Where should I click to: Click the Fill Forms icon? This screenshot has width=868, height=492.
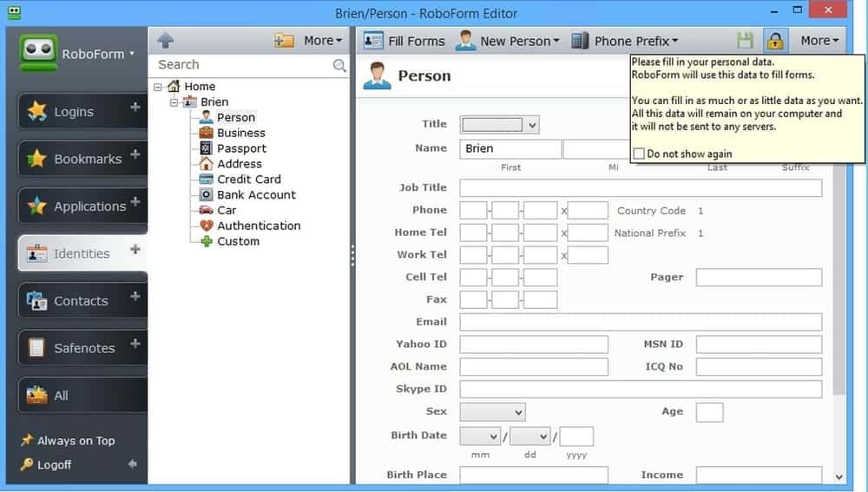coord(373,41)
